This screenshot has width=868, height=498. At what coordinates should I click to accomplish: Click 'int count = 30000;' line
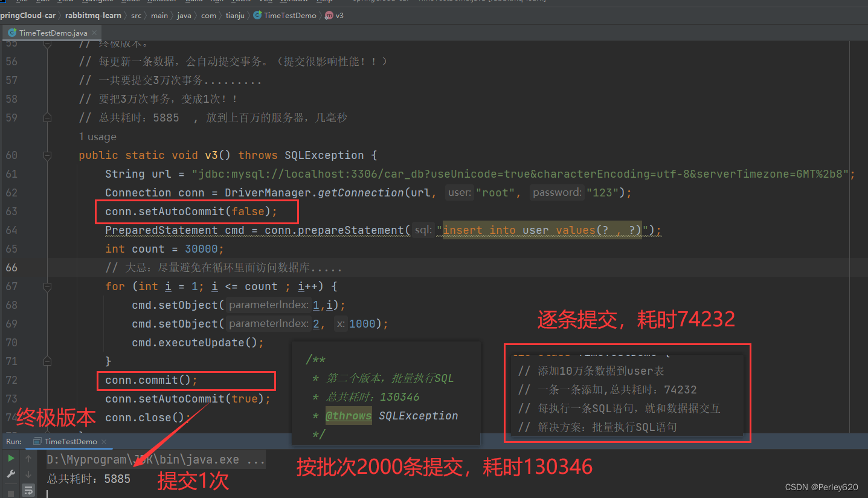tap(164, 249)
